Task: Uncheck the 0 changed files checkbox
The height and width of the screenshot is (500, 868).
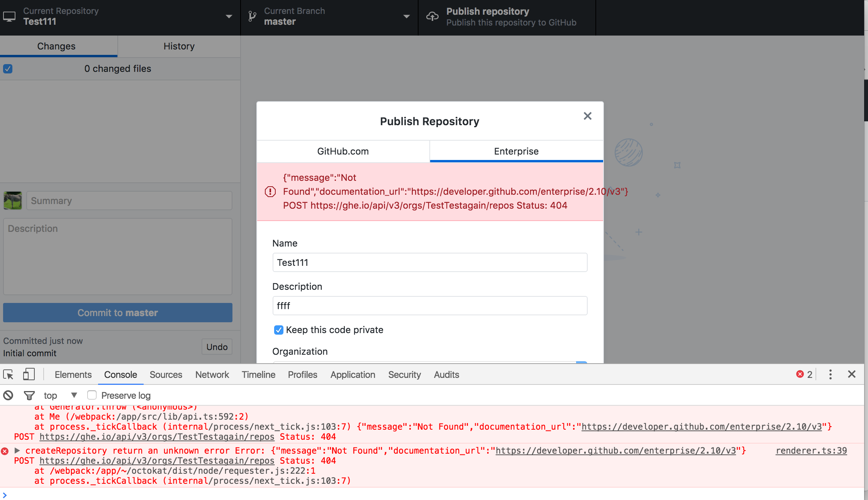Action: (x=8, y=69)
